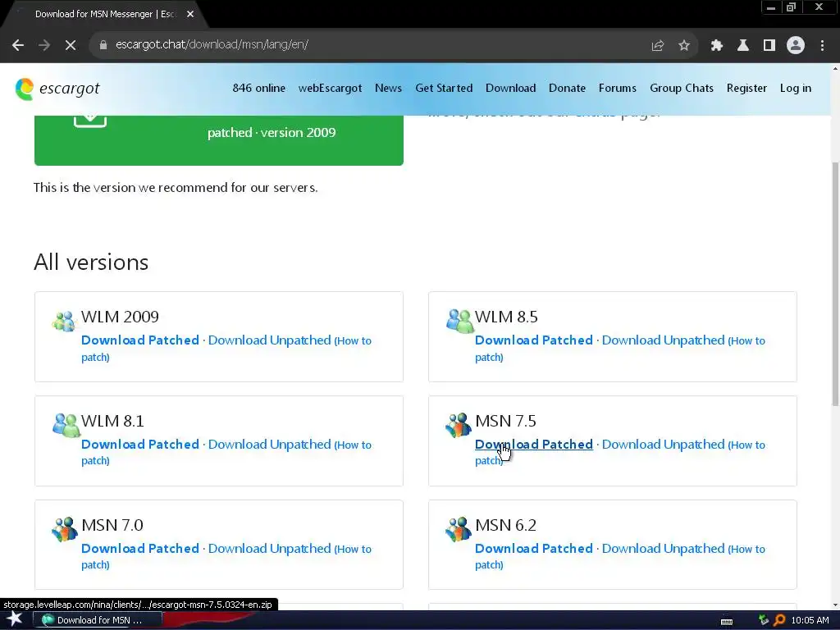Click the green tray icon beside magnifier
The height and width of the screenshot is (630, 840).
(764, 620)
